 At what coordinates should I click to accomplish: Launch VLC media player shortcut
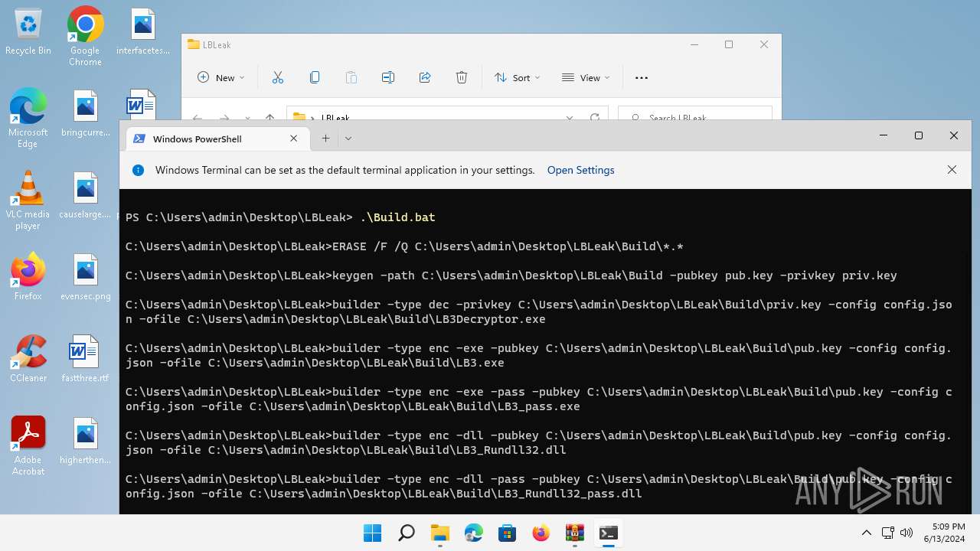click(28, 201)
